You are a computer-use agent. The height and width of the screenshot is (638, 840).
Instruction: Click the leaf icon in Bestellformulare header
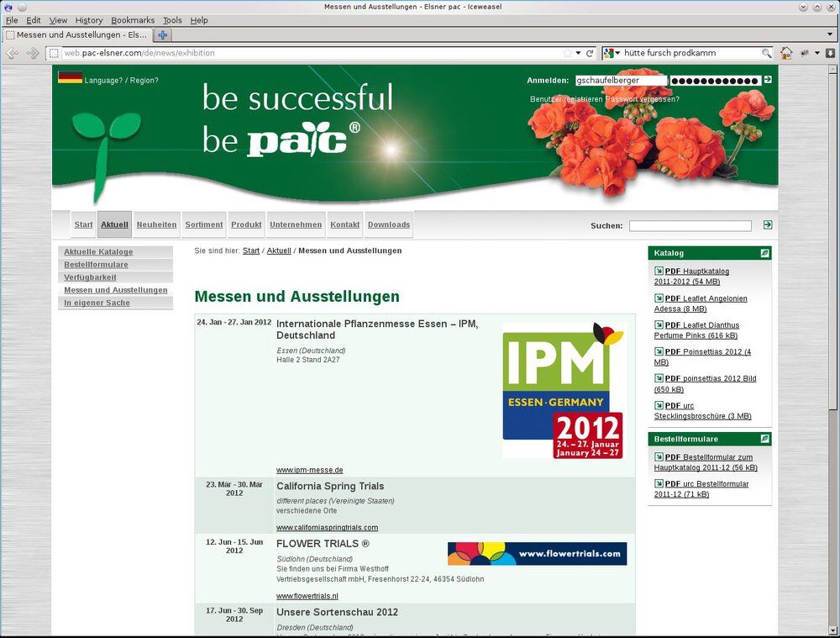coord(764,439)
